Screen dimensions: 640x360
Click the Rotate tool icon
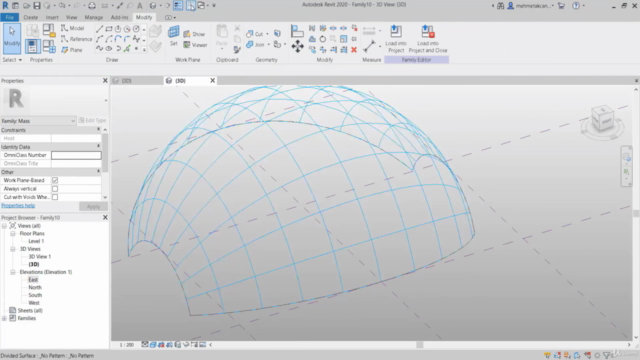(322, 39)
